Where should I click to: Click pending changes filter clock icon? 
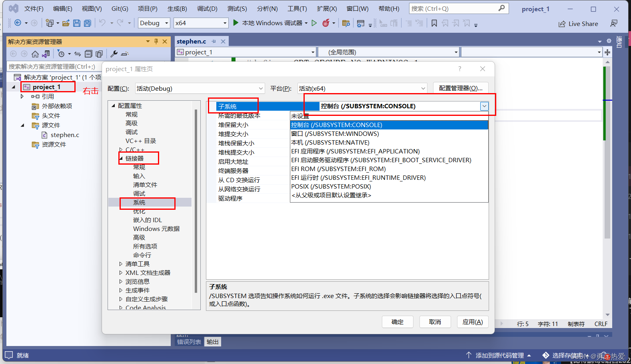[x=61, y=54]
